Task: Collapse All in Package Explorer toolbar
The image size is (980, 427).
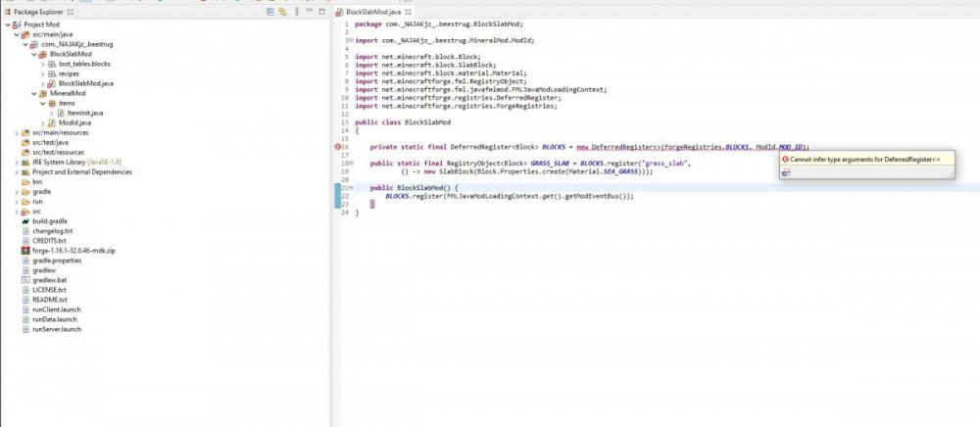Action: coord(270,12)
